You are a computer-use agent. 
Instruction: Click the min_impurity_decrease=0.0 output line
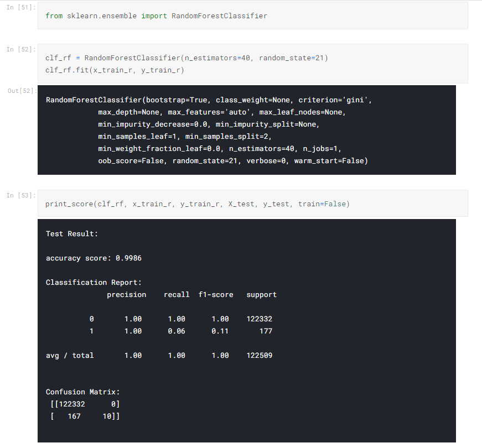click(x=209, y=124)
